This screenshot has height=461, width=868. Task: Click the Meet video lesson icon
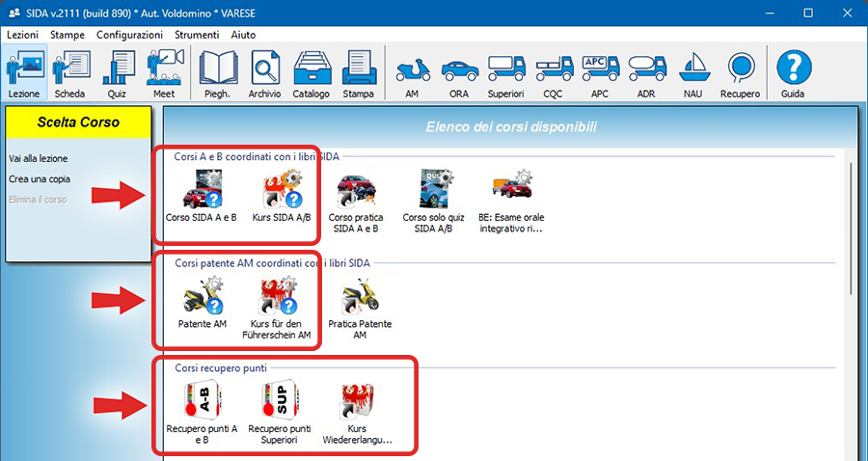click(165, 74)
